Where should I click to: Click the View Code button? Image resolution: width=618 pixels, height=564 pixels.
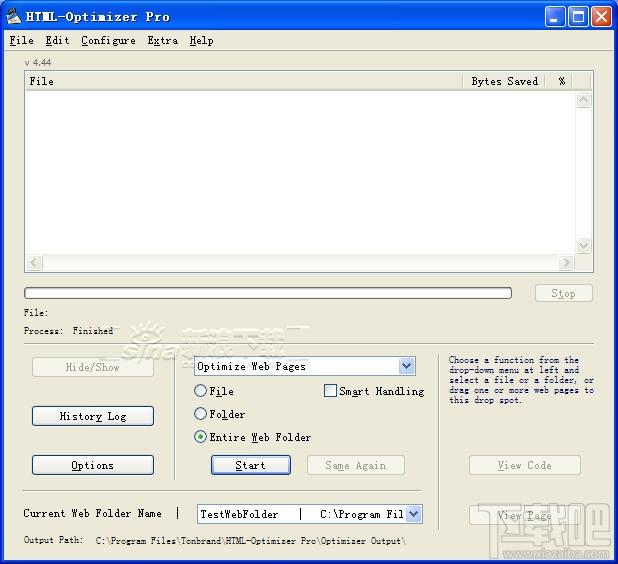pyautogui.click(x=525, y=465)
